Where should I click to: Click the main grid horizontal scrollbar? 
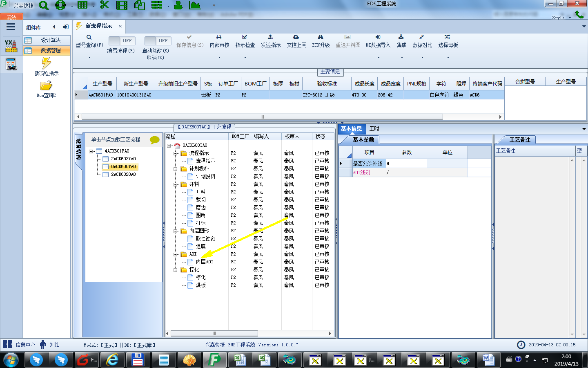(x=262, y=117)
